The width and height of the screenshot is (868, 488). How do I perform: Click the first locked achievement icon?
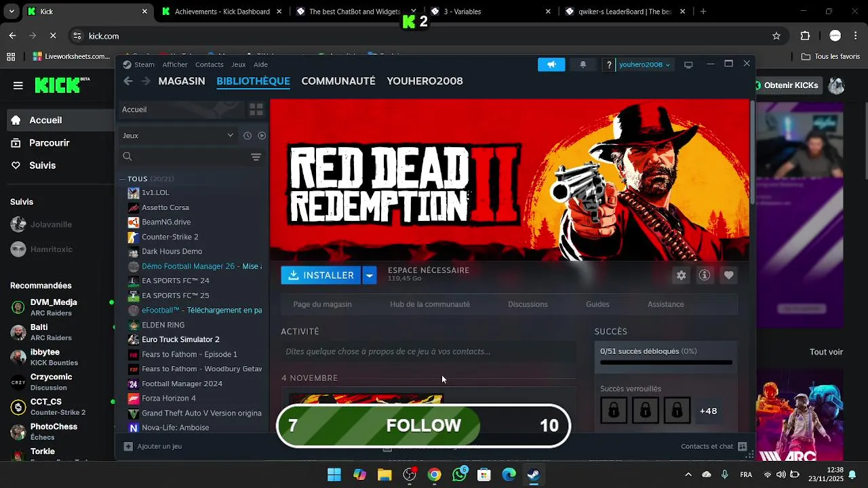point(614,411)
